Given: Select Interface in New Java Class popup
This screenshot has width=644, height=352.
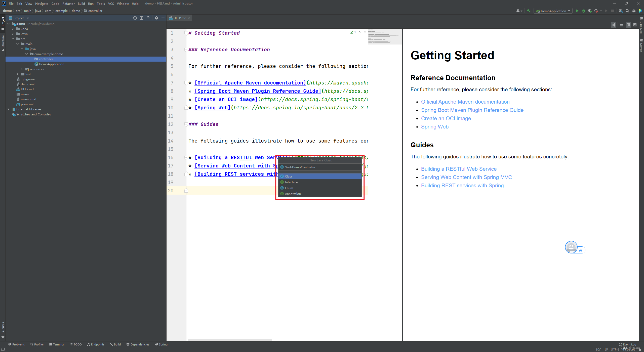Looking at the screenshot, I should 291,182.
